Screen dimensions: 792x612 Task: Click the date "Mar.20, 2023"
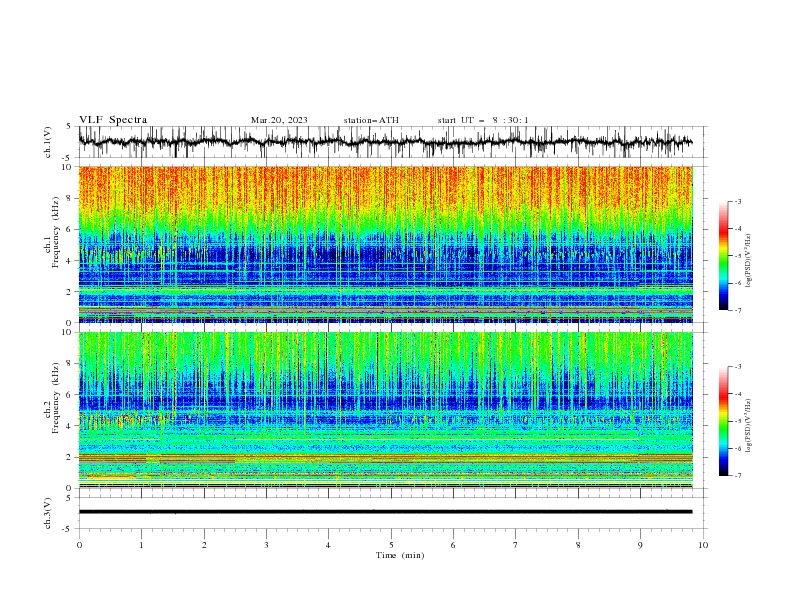tap(279, 120)
